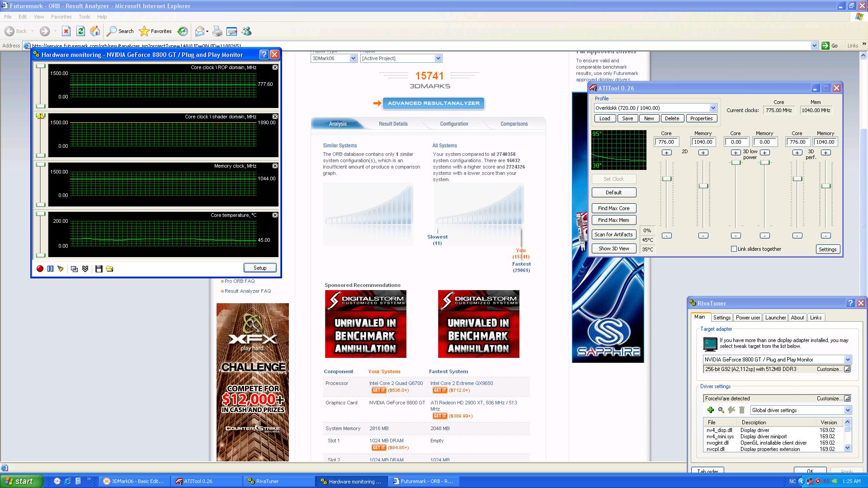Screen dimensions: 868x488
Task: Open a log with the folder icon
Action: 109,269
